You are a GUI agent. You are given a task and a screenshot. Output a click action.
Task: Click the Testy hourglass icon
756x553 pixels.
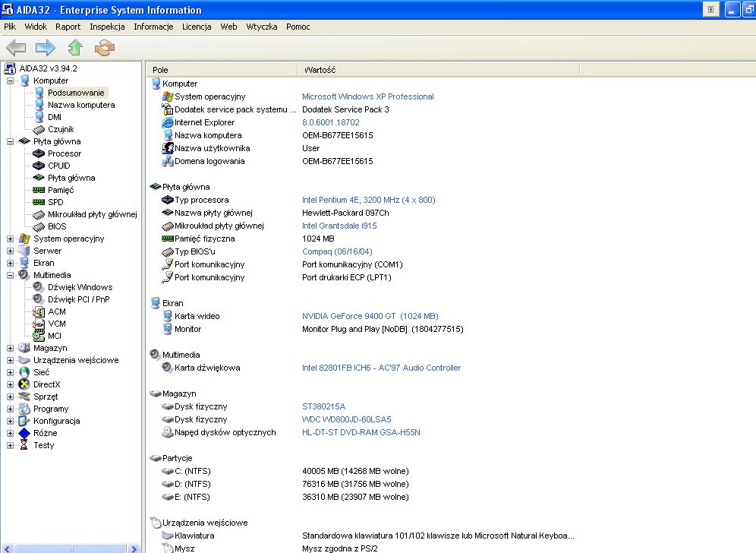(x=24, y=445)
